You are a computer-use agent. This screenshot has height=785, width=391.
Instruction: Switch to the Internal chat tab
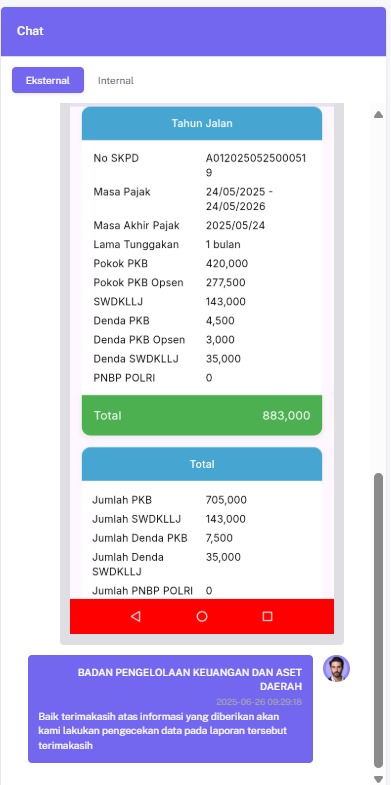click(116, 81)
